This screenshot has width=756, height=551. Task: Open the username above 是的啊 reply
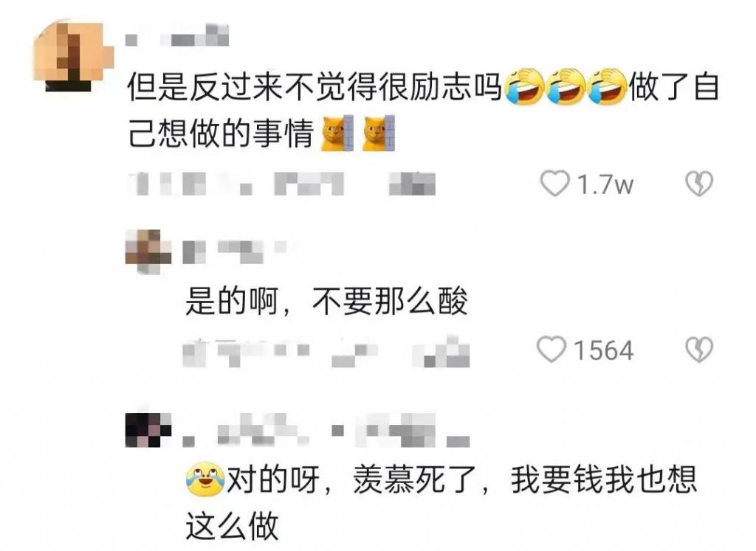[235, 251]
